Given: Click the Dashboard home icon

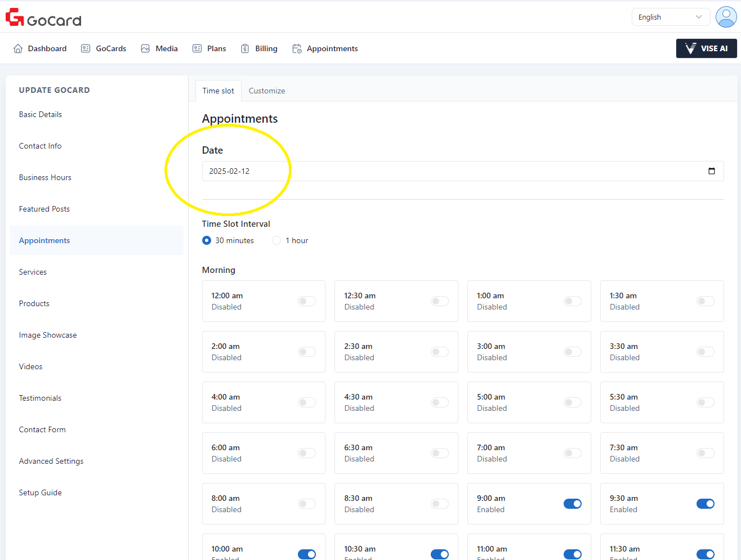Looking at the screenshot, I should [18, 48].
